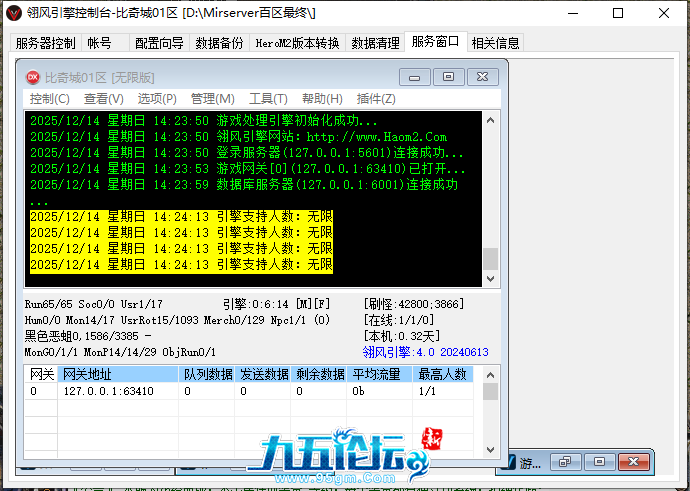Expand the 管理(M) menu
Image resolution: width=690 pixels, height=491 pixels.
pos(212,99)
